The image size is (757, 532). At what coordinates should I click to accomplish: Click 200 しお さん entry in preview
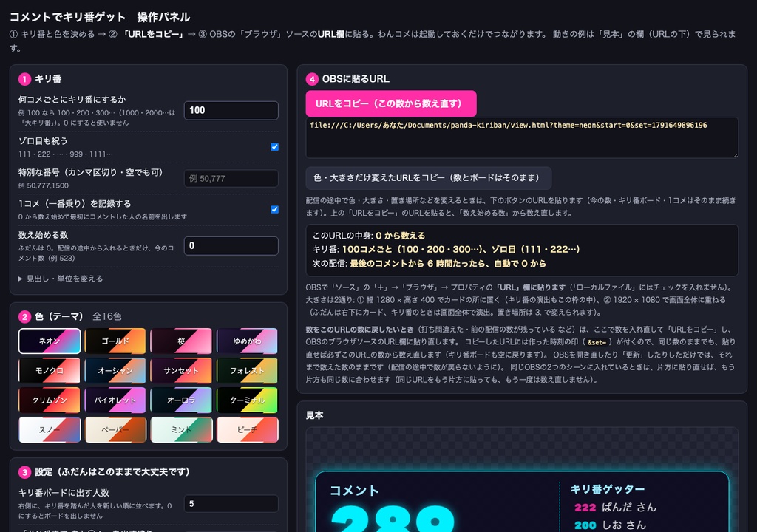pyautogui.click(x=610, y=525)
